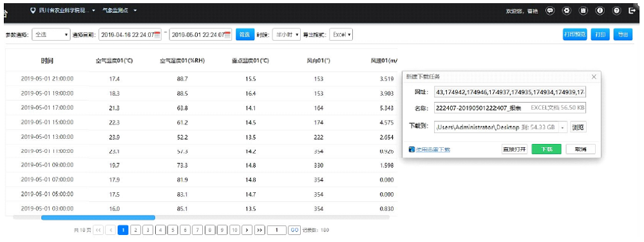The image size is (644, 242).
Task: Expand the 气象监测点 dropdown
Action: click(x=120, y=10)
